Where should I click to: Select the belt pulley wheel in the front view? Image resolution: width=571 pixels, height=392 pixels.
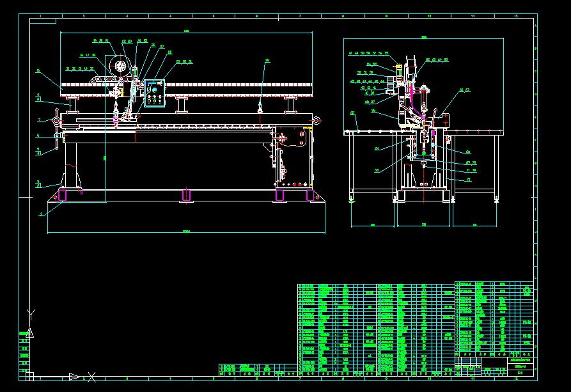(x=120, y=66)
